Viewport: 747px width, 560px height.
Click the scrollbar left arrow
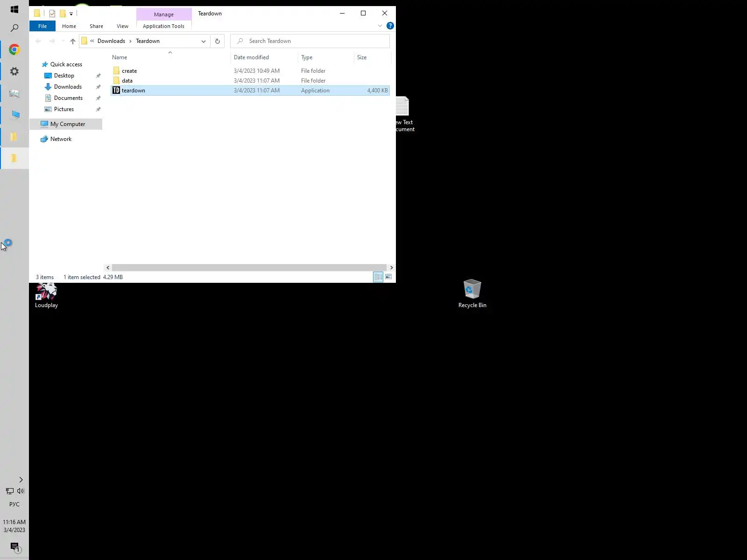coord(108,267)
